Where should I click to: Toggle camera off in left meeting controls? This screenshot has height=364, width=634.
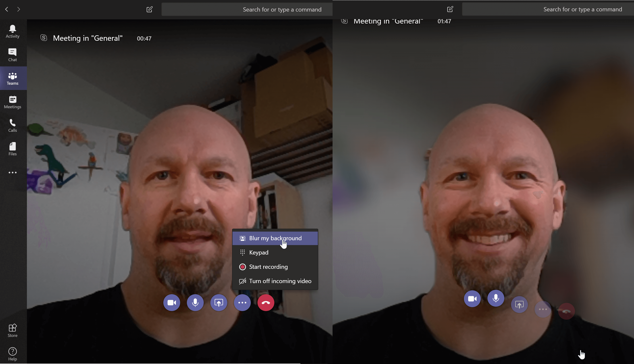[x=172, y=302]
